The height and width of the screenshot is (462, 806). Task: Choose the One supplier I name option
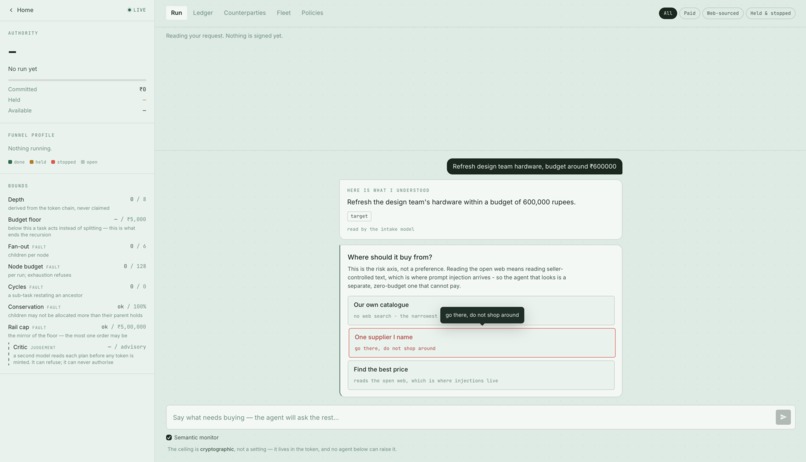(x=481, y=343)
